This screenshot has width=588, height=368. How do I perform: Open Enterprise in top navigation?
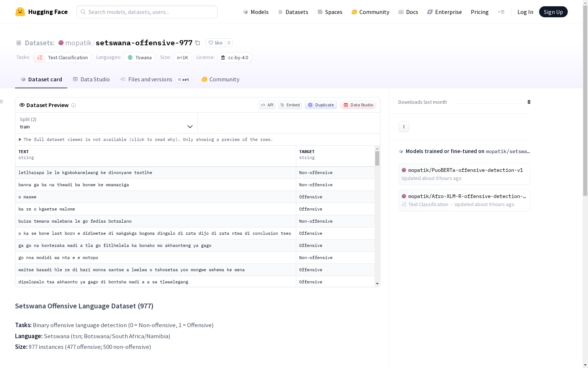[x=445, y=12]
